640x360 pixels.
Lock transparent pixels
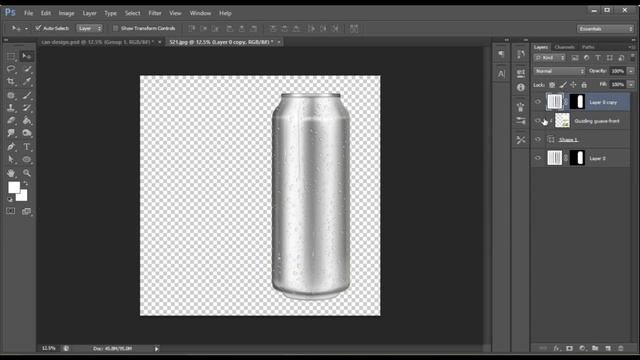[552, 85]
